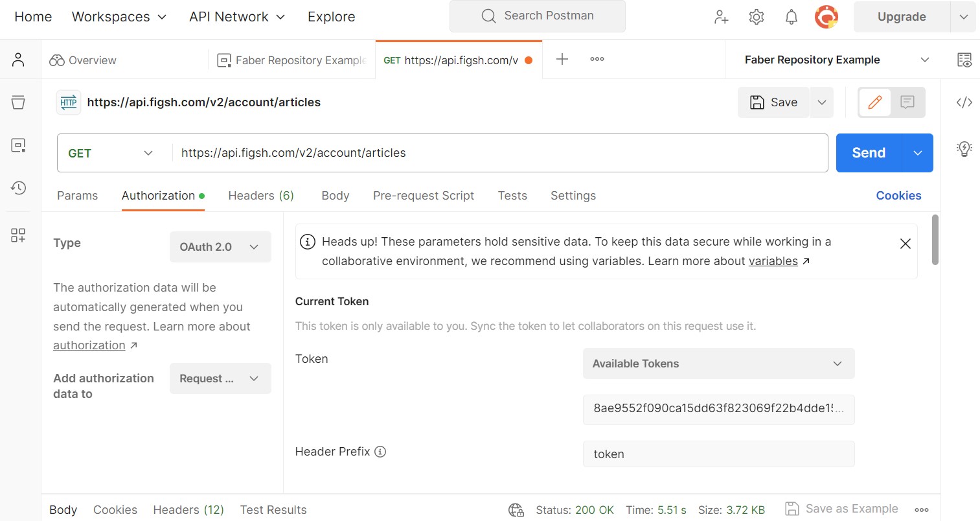Viewport: 980px width, 521px height.
Task: Switch to the Authorization tab
Action: (163, 196)
